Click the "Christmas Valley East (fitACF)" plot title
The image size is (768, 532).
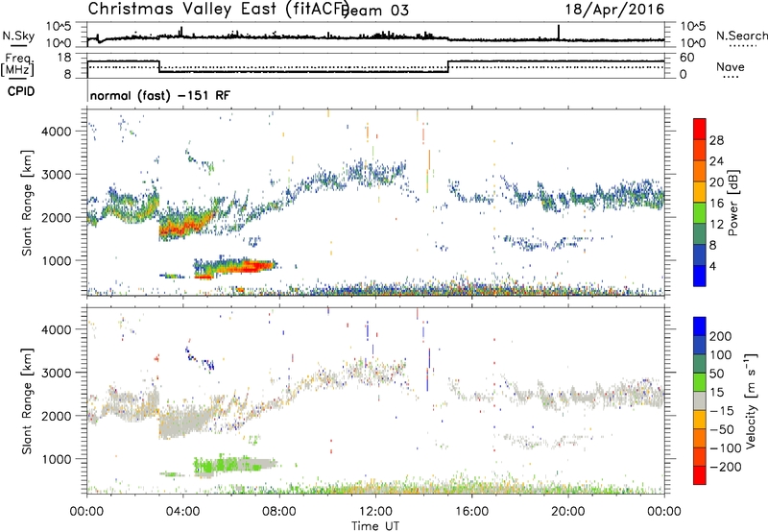pyautogui.click(x=219, y=9)
